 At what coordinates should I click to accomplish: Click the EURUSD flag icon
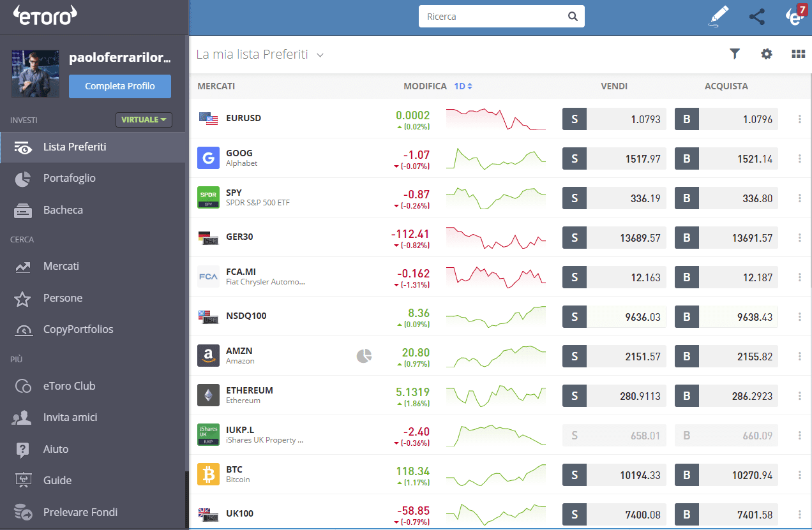tap(208, 119)
